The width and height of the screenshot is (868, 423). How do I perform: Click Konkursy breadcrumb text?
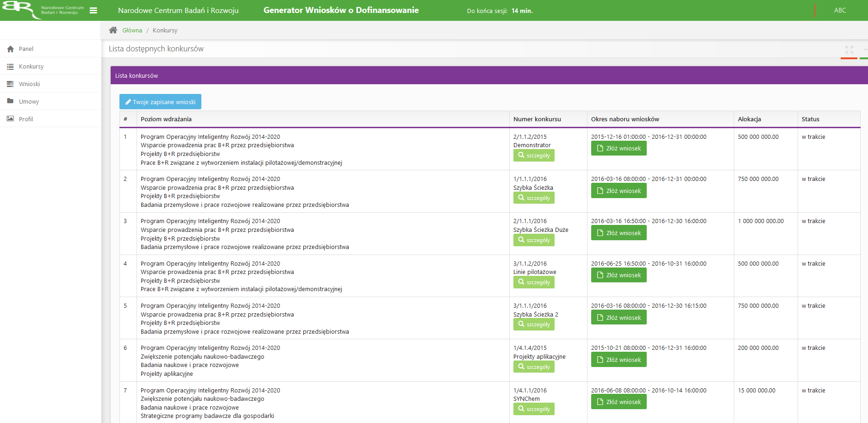(165, 31)
